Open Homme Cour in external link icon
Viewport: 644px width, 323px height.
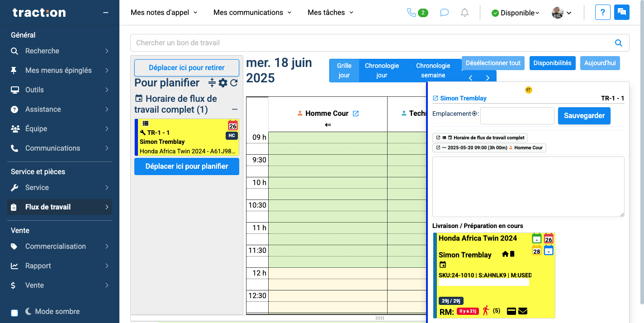pos(355,114)
